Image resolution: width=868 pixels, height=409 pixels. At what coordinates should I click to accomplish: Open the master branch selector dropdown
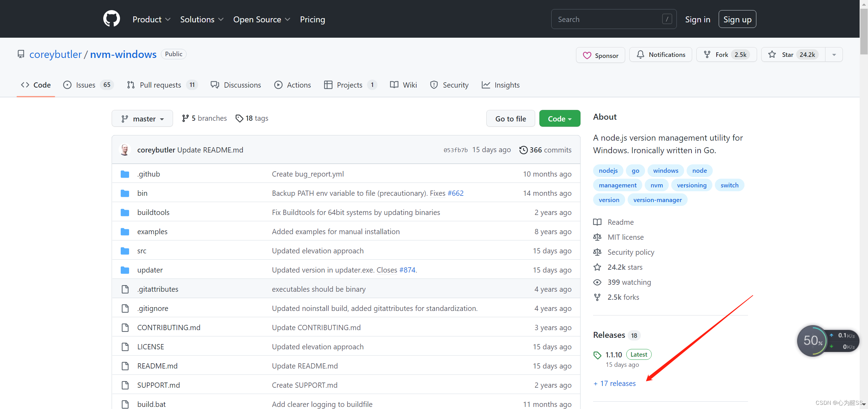[142, 119]
